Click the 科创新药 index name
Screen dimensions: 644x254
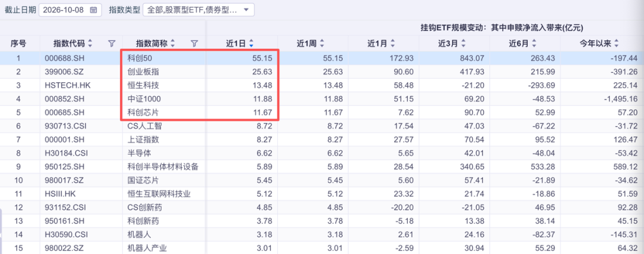[x=143, y=221]
